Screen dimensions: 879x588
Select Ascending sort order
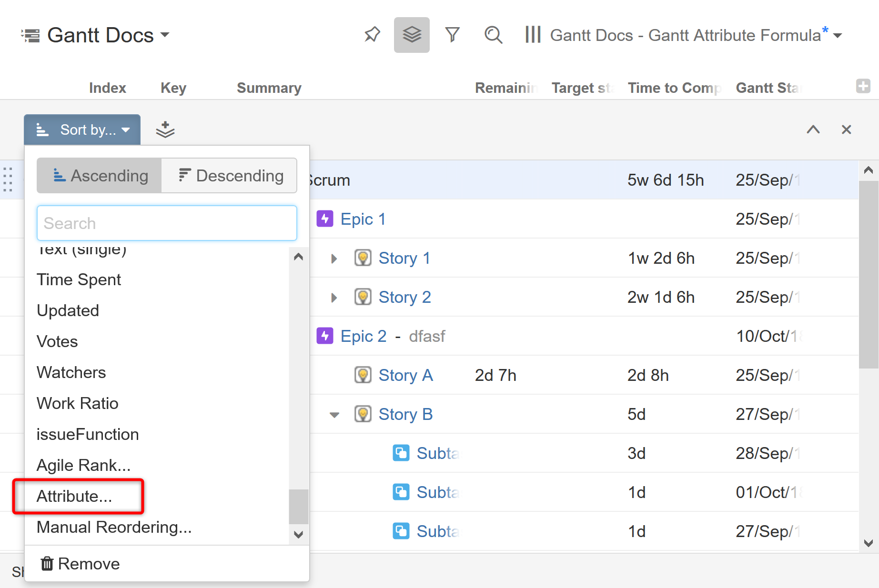click(x=100, y=176)
